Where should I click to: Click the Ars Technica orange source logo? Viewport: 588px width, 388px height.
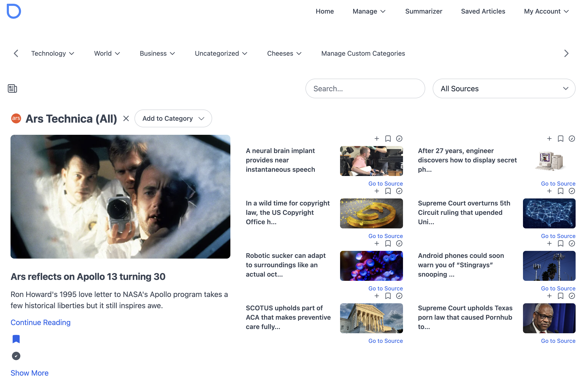16,118
